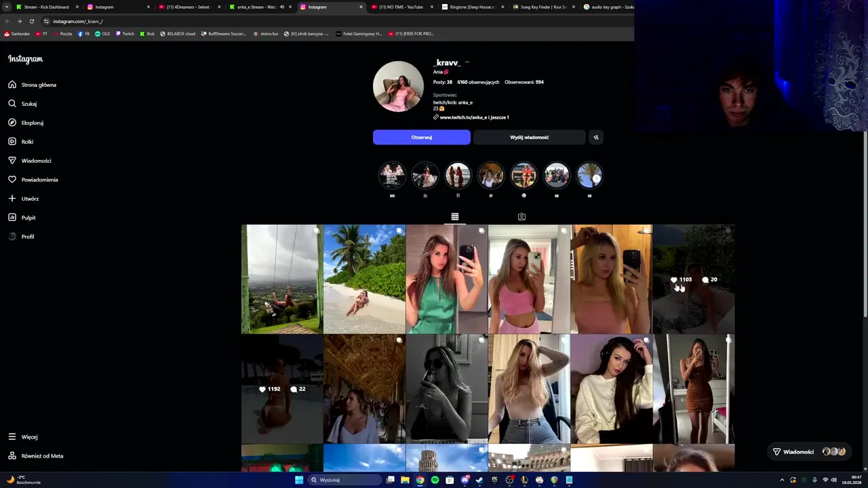The image size is (868, 488).
Task: Open Microsoft Store from taskbar
Action: 450,480
